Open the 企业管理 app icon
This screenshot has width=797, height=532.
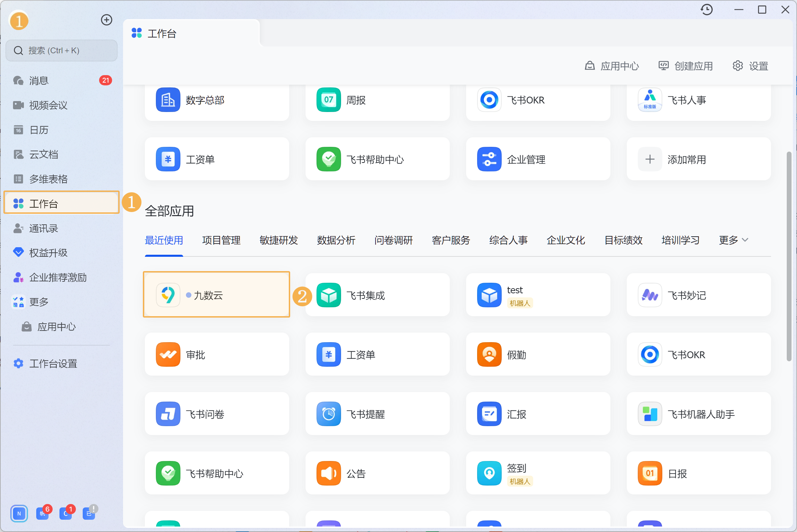coord(489,159)
